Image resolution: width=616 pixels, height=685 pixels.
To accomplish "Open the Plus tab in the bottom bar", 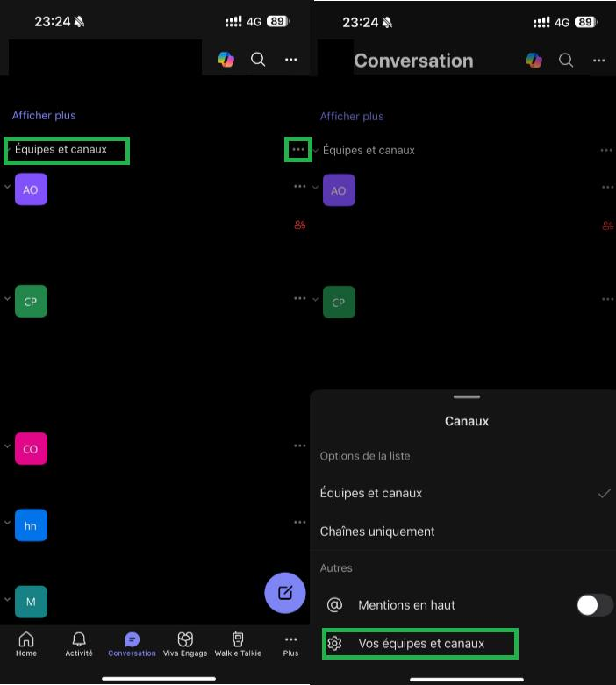I will coord(290,644).
